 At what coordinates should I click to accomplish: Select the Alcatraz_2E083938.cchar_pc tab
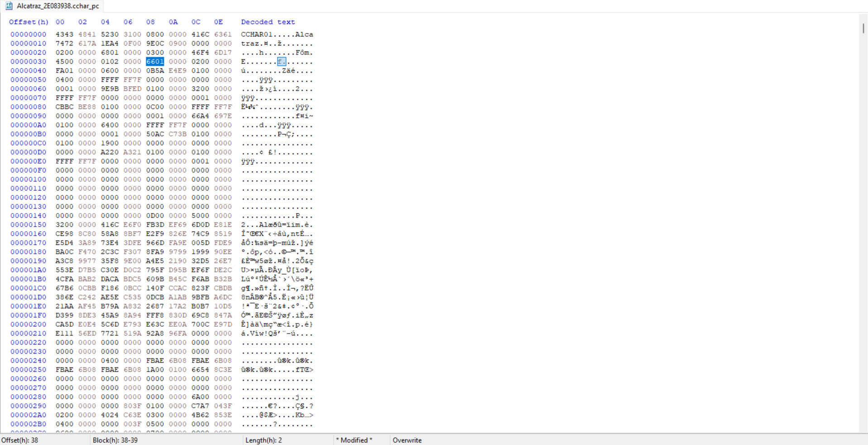(x=58, y=6)
